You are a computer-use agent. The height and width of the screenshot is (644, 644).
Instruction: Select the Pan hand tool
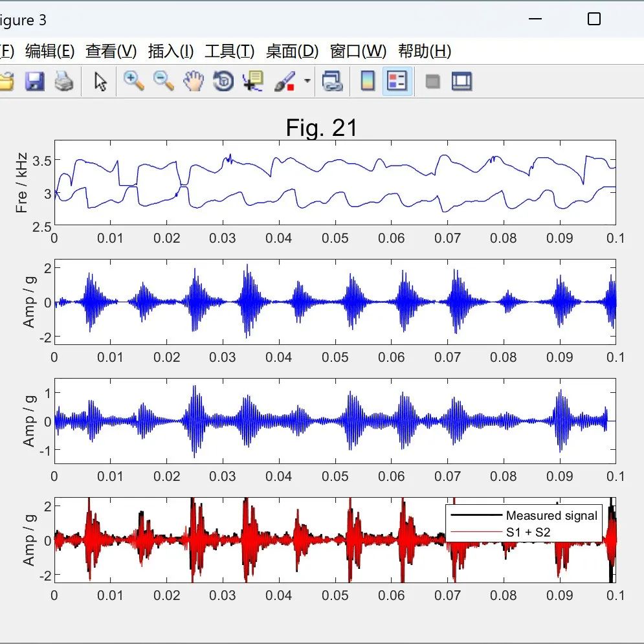[x=194, y=81]
